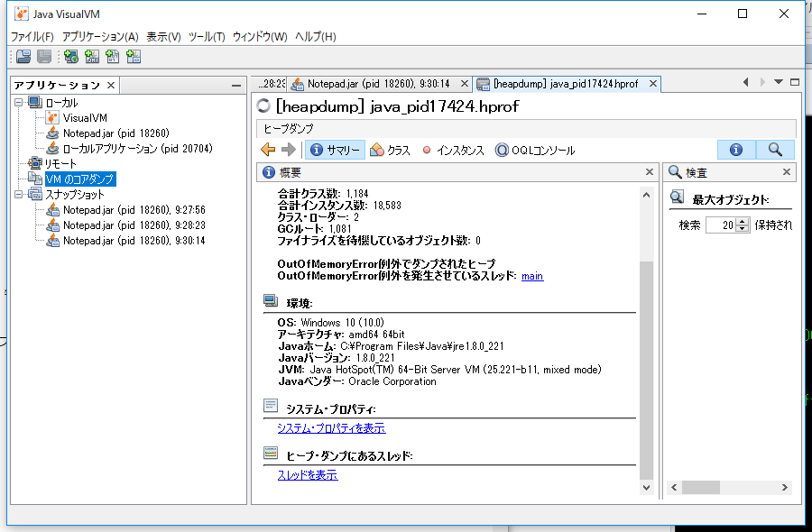
Task: Open the アプリケーション(A) menu
Action: tap(100, 37)
